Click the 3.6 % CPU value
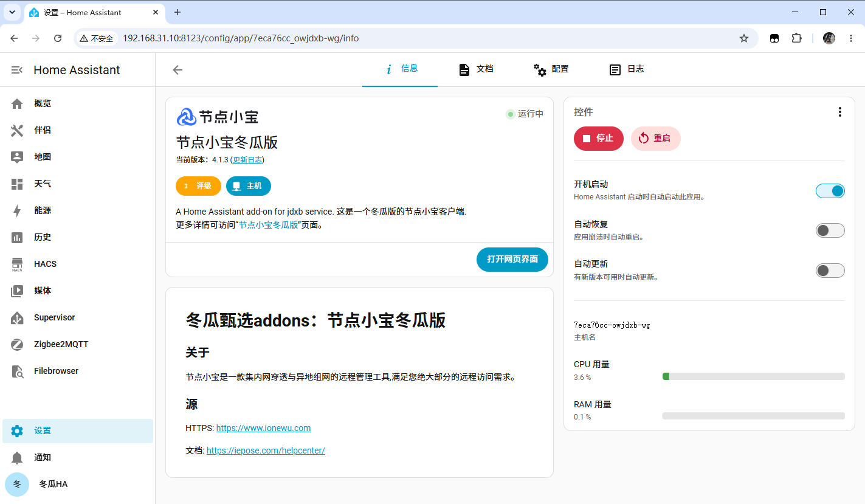 [582, 378]
